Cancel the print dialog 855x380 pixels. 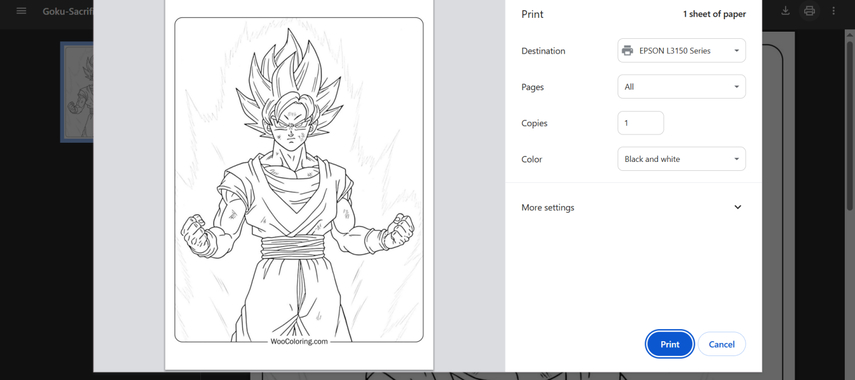[721, 345]
